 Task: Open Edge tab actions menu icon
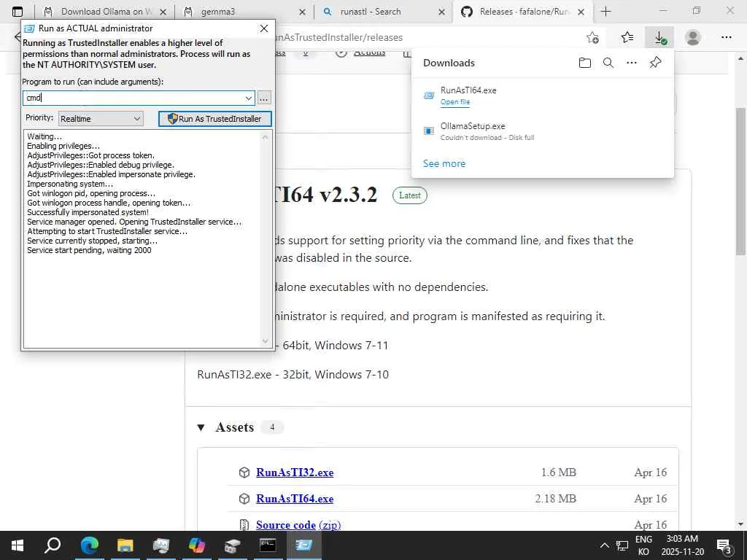click(18, 12)
